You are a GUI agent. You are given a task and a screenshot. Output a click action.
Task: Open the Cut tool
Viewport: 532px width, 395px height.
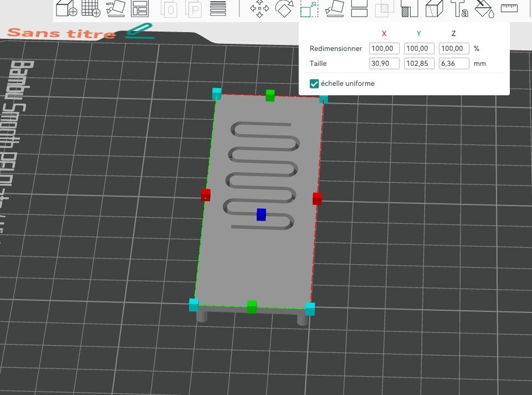click(x=360, y=8)
